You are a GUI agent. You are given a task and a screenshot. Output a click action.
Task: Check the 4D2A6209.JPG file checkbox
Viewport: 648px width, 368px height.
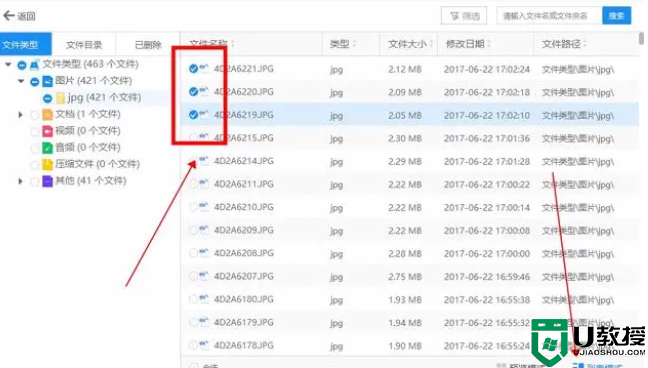click(193, 230)
